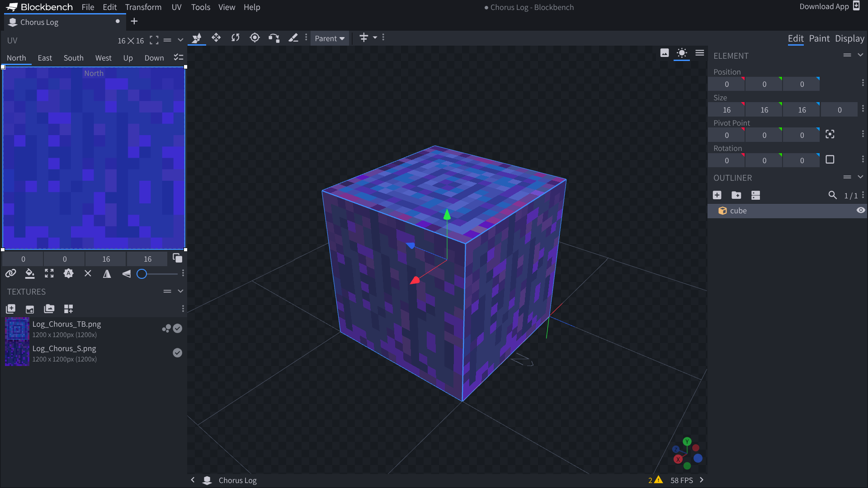Toggle viewport shading sun icon
Screen dimensions: 868x488
coord(682,53)
